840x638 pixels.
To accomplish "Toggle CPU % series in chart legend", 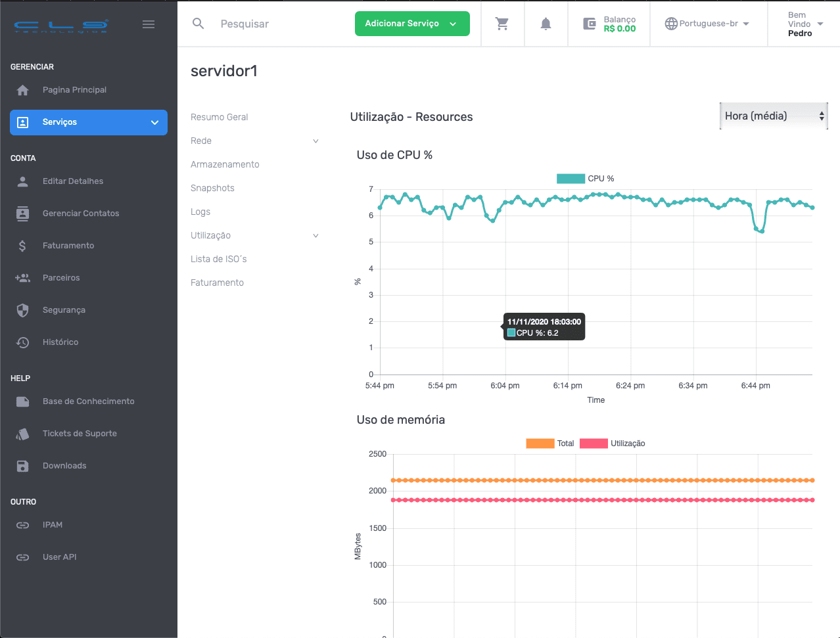I will 585,179.
